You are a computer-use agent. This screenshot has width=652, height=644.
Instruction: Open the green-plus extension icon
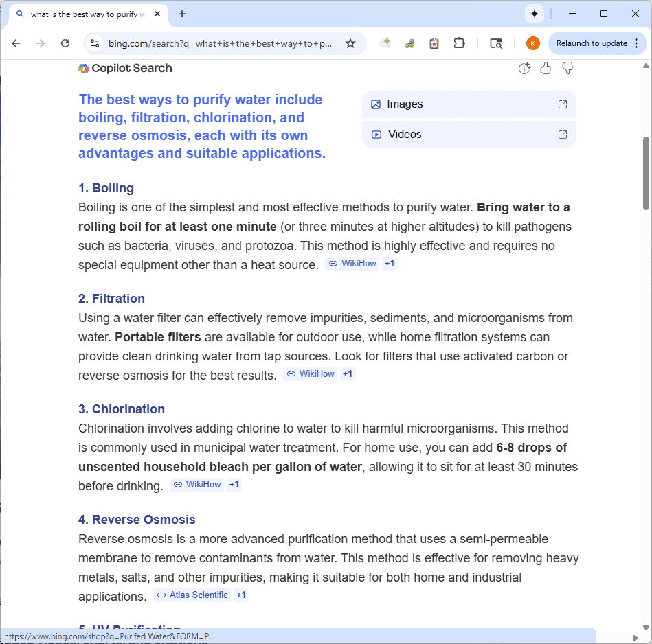pos(385,43)
